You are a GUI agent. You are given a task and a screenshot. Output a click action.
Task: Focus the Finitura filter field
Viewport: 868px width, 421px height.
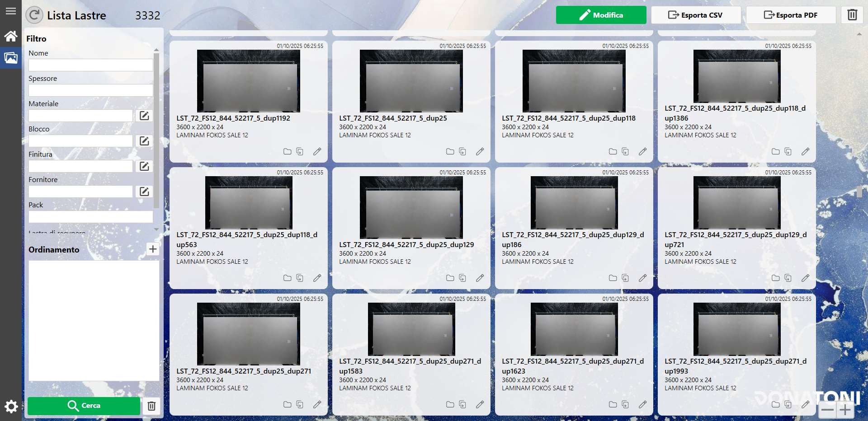80,166
